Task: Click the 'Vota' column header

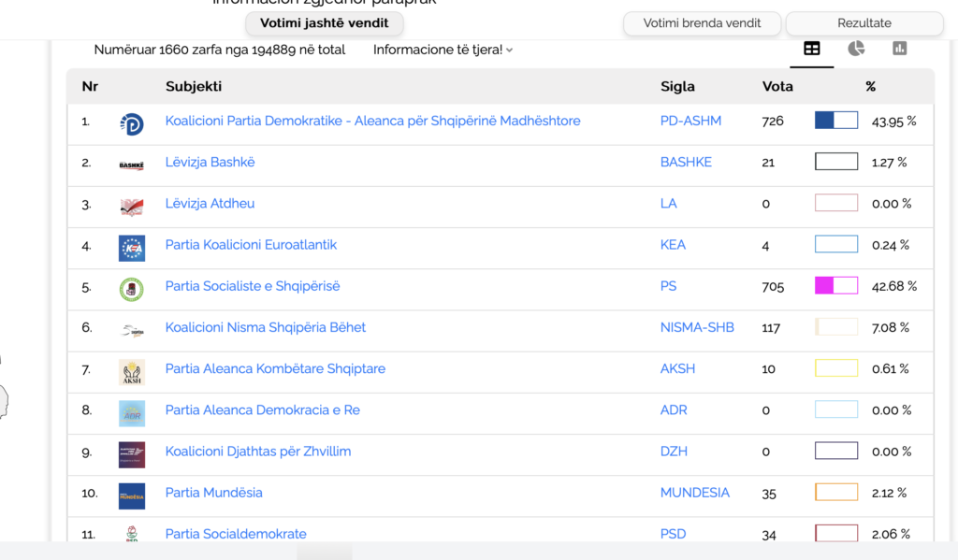Action: pos(777,86)
